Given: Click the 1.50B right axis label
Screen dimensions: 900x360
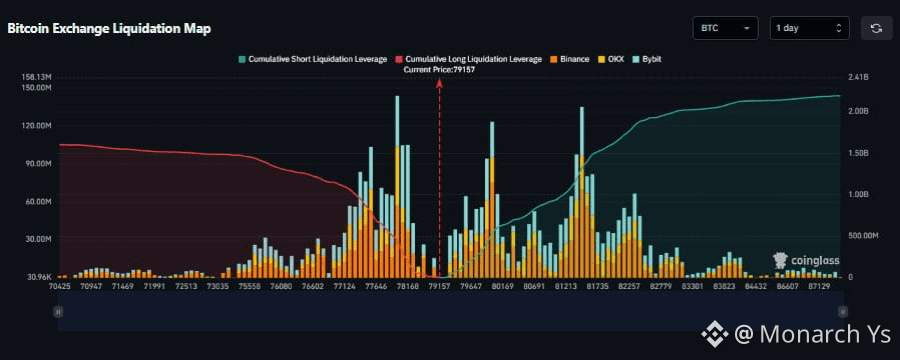Looking at the screenshot, I should coord(858,153).
